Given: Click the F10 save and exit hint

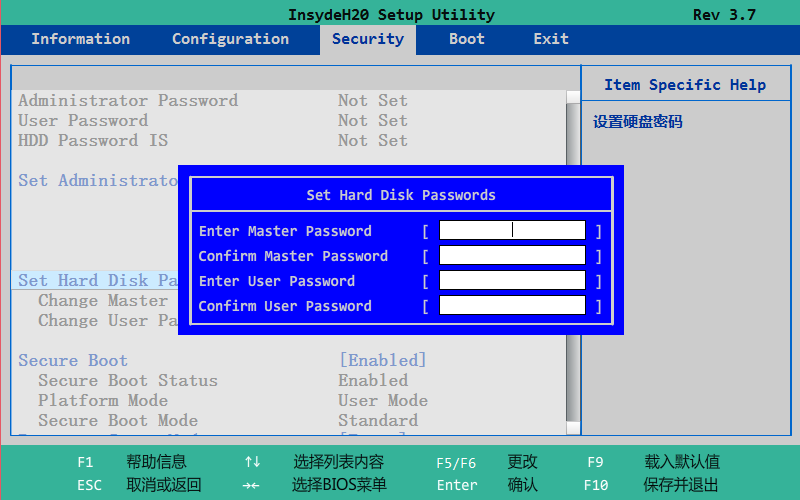Looking at the screenshot, I should [x=596, y=485].
